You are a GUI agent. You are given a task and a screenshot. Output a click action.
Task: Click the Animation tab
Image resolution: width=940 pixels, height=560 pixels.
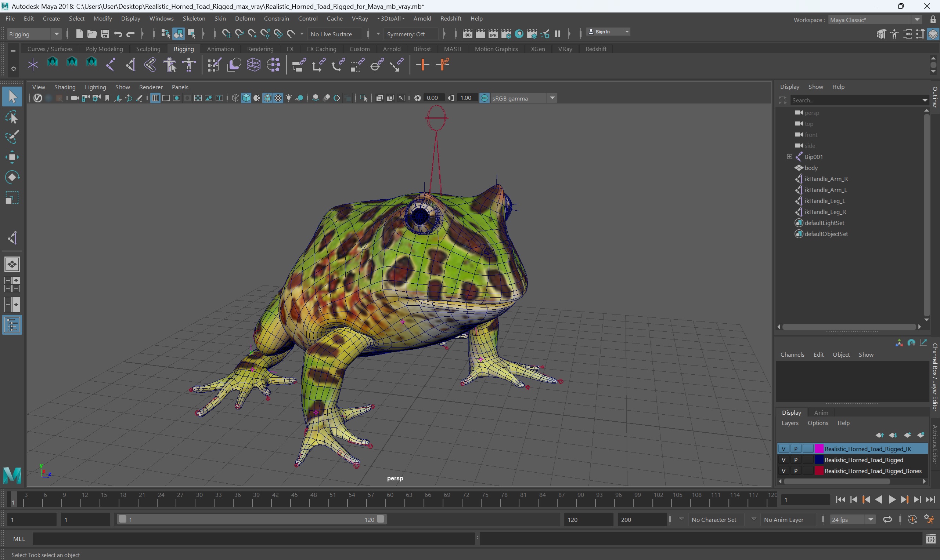219,49
